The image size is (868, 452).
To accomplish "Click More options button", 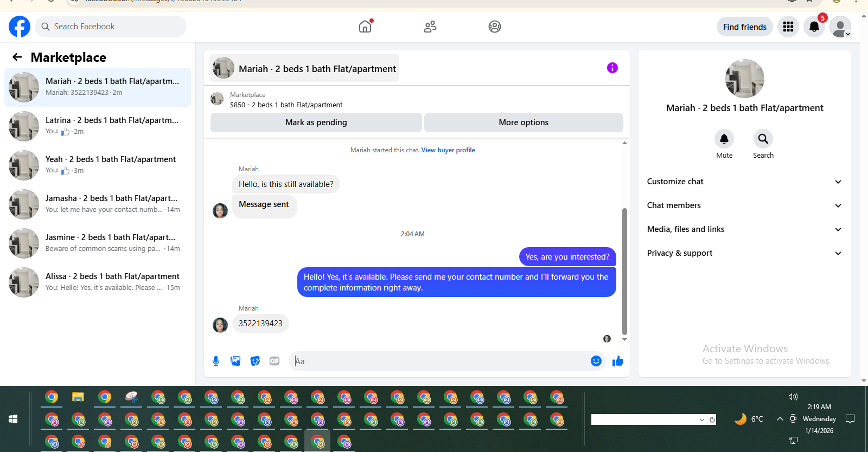I will (524, 122).
